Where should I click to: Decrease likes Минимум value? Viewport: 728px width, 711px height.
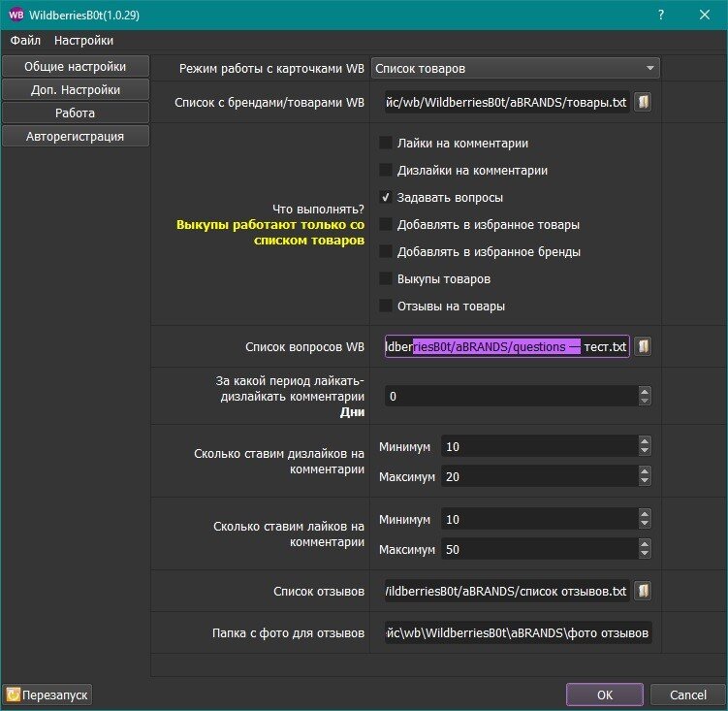[645, 524]
